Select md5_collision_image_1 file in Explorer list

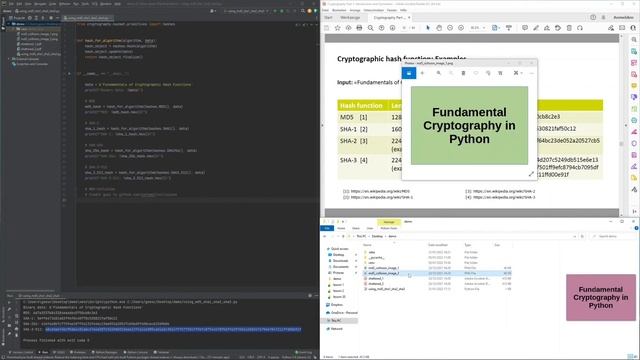tap(383, 268)
